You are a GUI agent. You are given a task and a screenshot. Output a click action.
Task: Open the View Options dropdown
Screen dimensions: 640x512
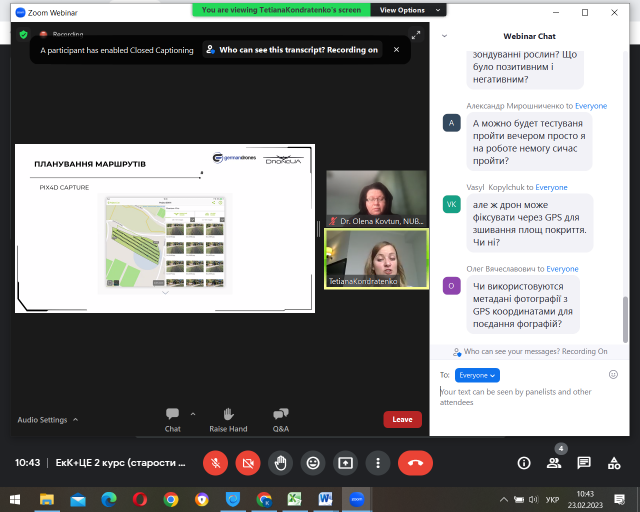coord(409,10)
